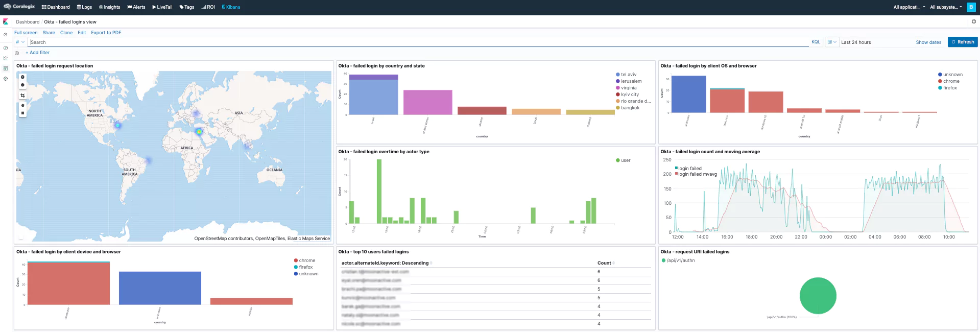Toggle tel aviv legend item
This screenshot has width=980, height=332.
626,75
